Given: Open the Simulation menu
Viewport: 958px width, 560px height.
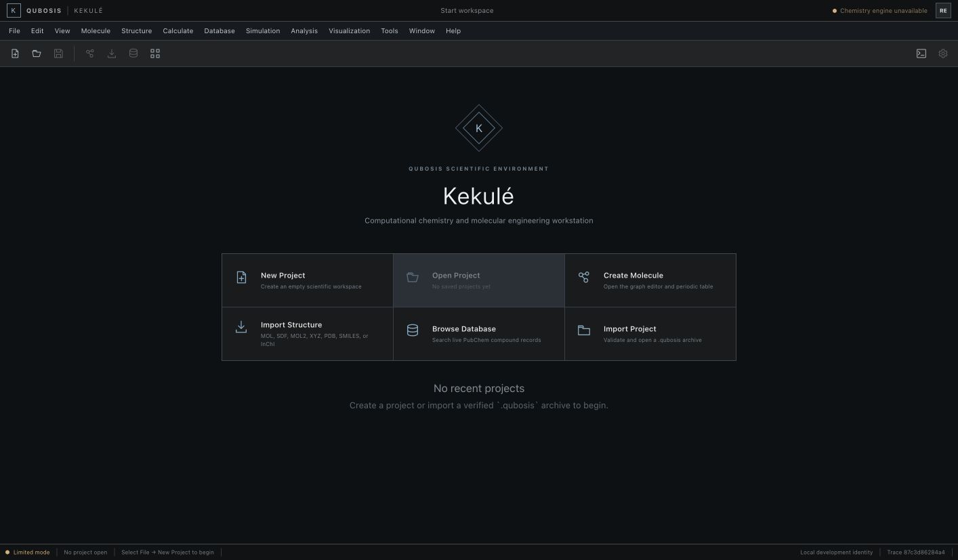Looking at the screenshot, I should click(263, 31).
